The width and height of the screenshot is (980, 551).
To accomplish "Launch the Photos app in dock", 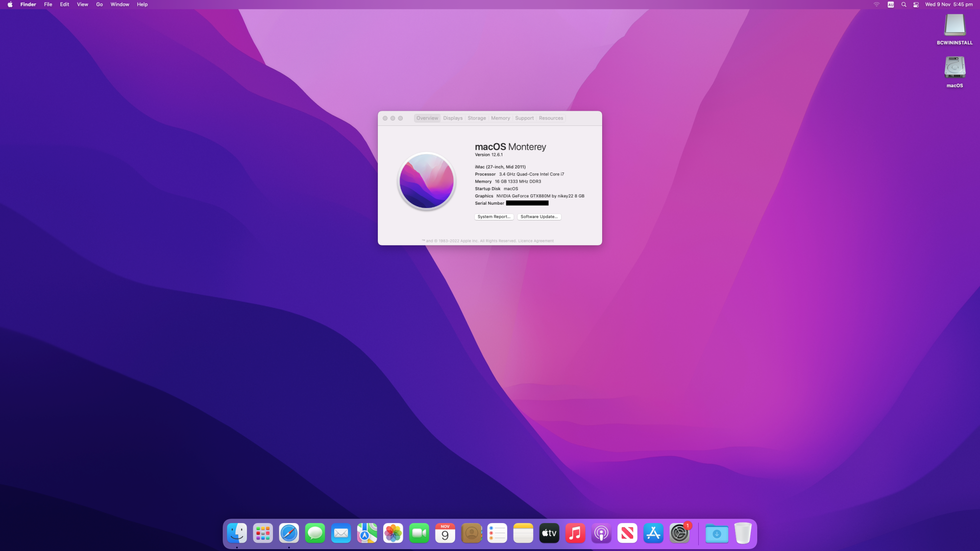I will (393, 533).
